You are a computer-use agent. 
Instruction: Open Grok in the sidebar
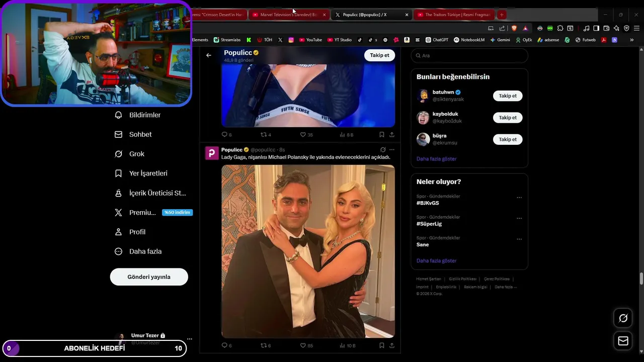pyautogui.click(x=130, y=154)
